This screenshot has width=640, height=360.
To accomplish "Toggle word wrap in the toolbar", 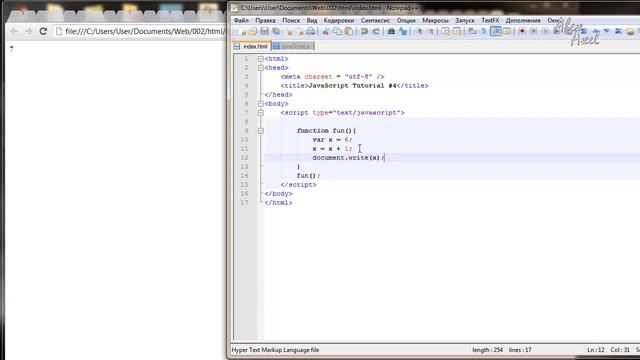I will [x=472, y=31].
